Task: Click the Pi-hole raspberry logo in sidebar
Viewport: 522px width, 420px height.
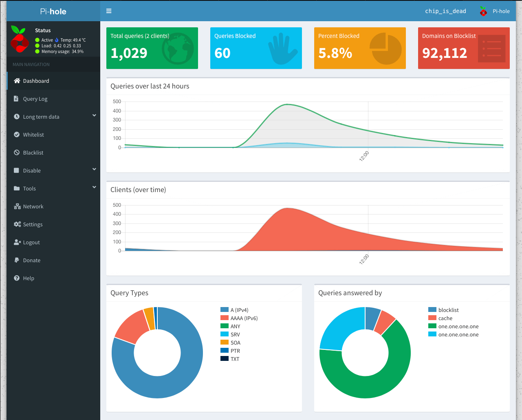Action: (x=19, y=40)
